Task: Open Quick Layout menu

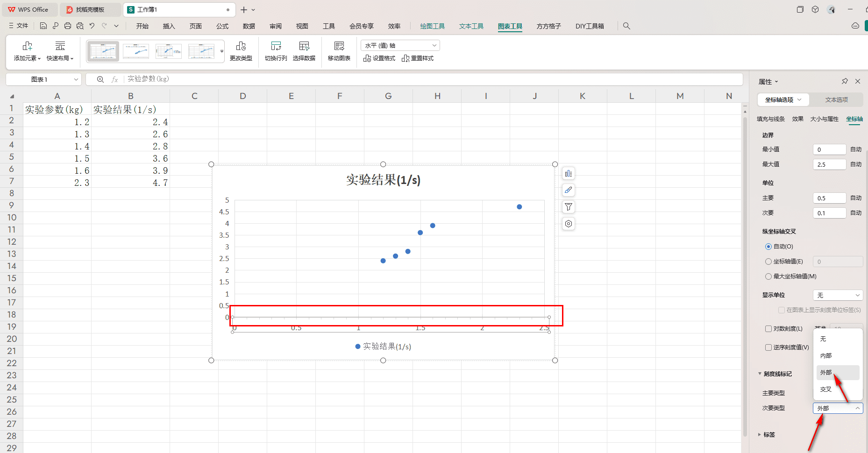Action: coord(60,51)
